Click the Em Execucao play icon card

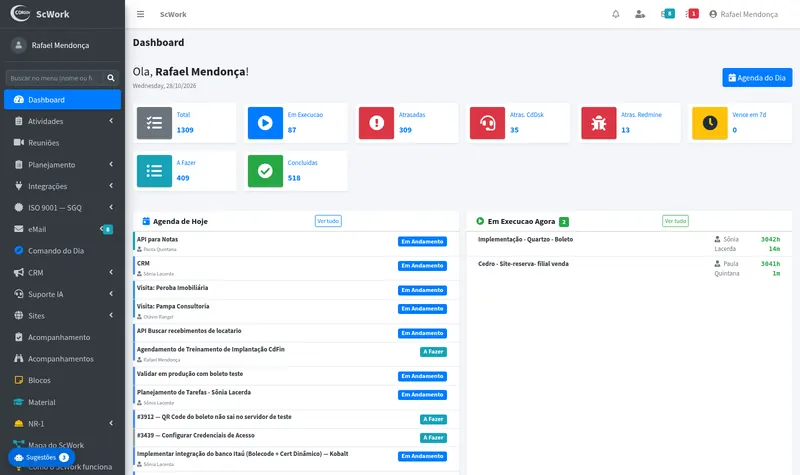[265, 123]
